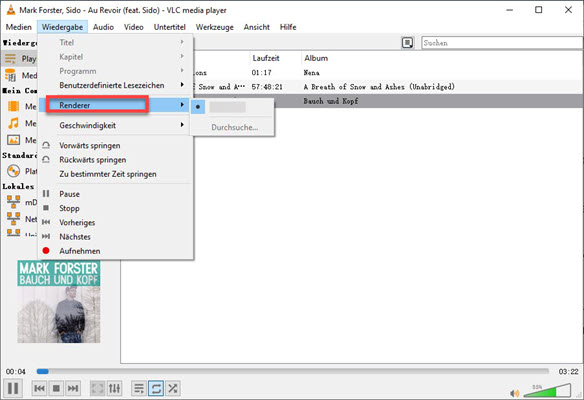Skip to previous track in bottom controls

click(x=39, y=388)
